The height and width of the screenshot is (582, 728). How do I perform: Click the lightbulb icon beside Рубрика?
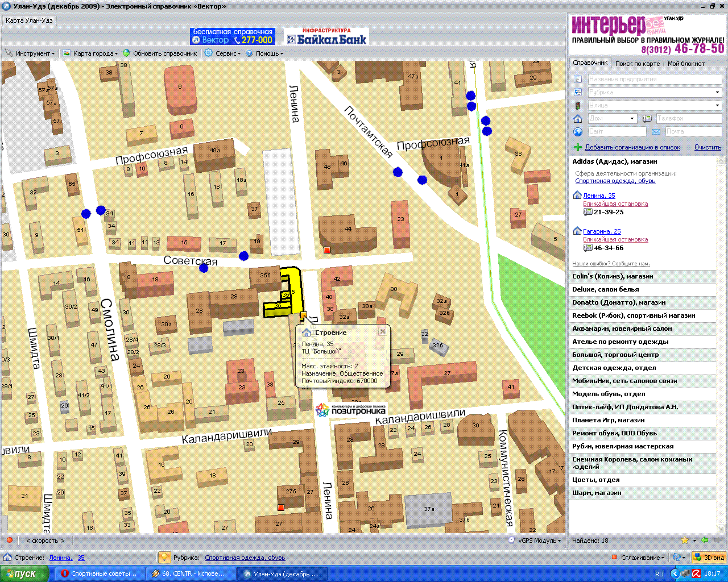point(164,558)
